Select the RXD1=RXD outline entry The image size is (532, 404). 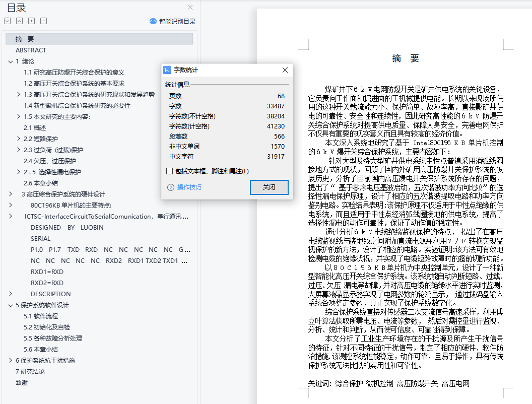[x=47, y=272]
